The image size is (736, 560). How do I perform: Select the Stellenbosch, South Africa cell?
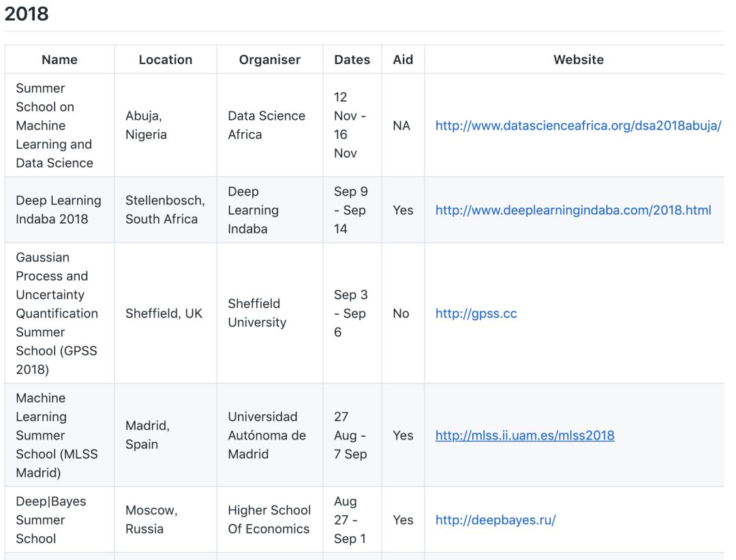pyautogui.click(x=165, y=210)
